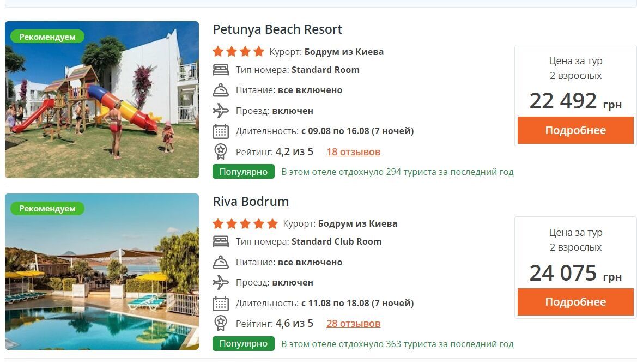Image resolution: width=637 pixels, height=364 pixels.
Task: Open details for the 24 075 грн tour
Action: point(575,302)
